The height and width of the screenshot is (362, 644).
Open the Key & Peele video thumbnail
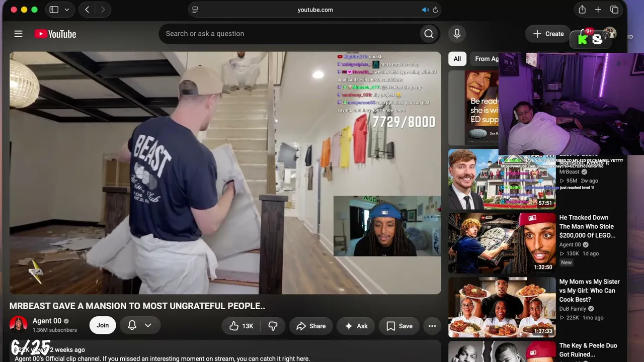click(502, 351)
